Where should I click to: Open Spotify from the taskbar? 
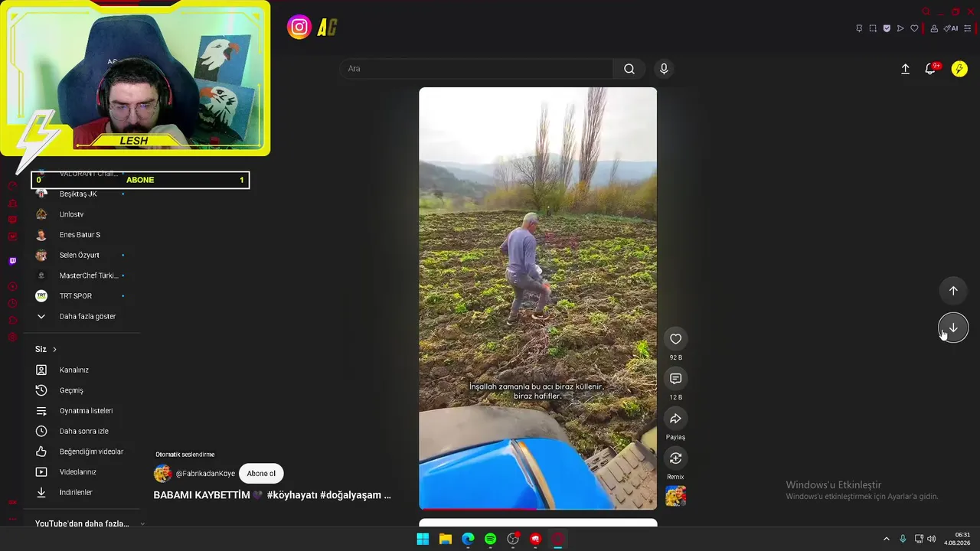(490, 539)
